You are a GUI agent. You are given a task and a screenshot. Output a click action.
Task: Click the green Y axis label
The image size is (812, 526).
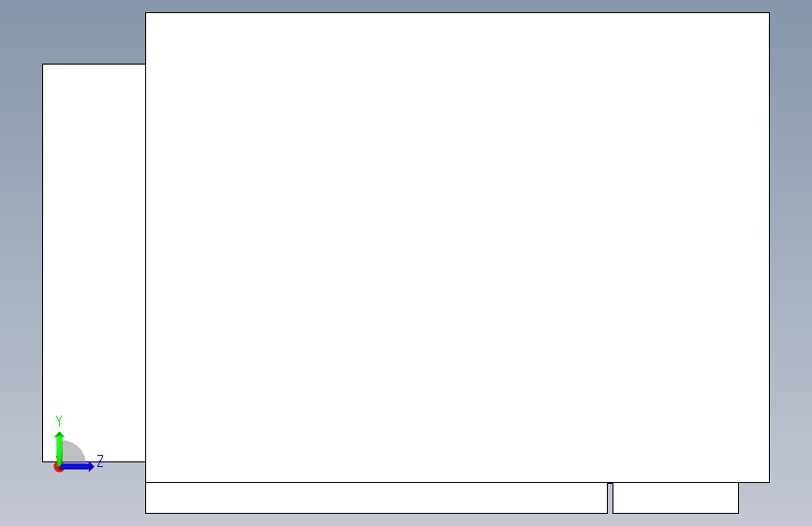pyautogui.click(x=58, y=421)
